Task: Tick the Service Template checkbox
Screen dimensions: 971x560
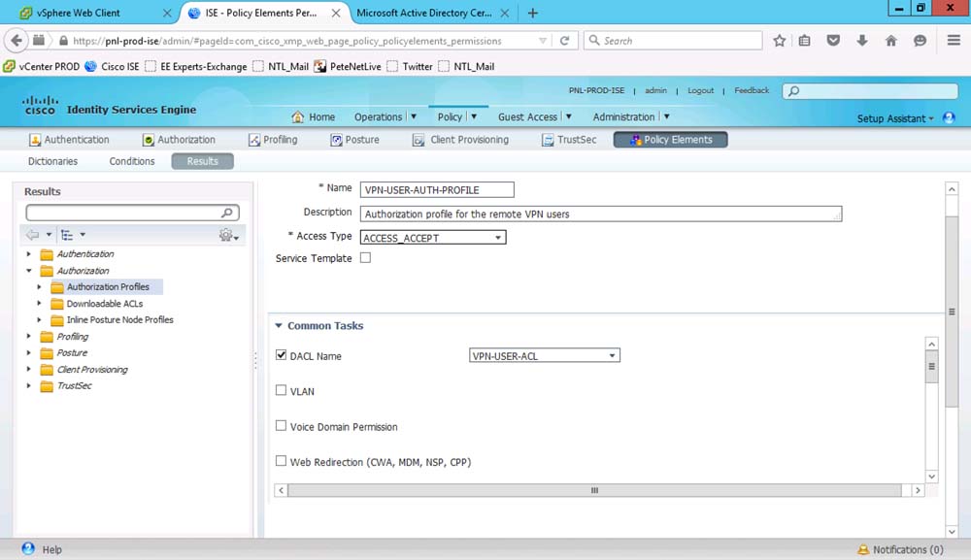Action: (366, 258)
